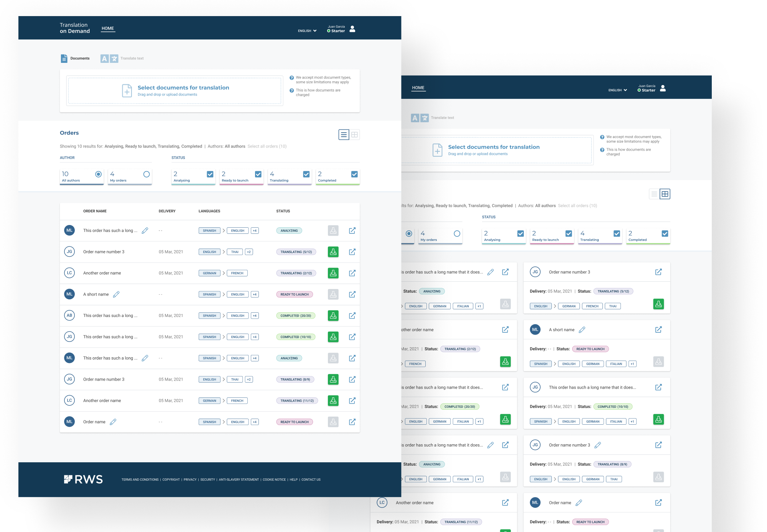Download Order name number 3 TRANSLATING (5/12)
The height and width of the screenshot is (532, 767).
pyautogui.click(x=333, y=252)
